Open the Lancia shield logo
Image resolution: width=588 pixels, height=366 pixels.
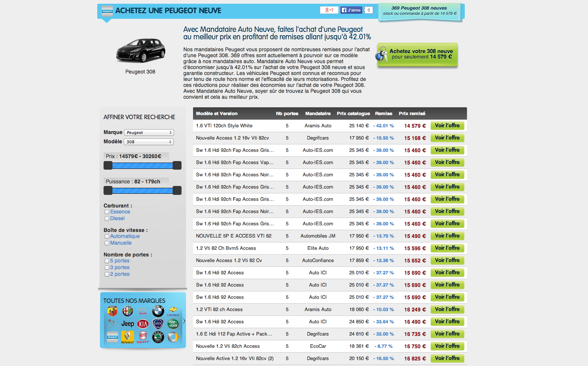click(x=158, y=324)
